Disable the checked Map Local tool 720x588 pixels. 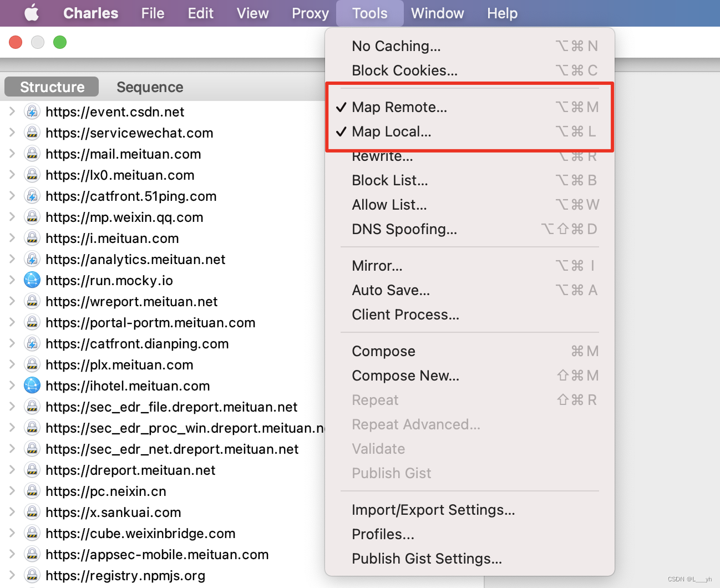(x=469, y=131)
